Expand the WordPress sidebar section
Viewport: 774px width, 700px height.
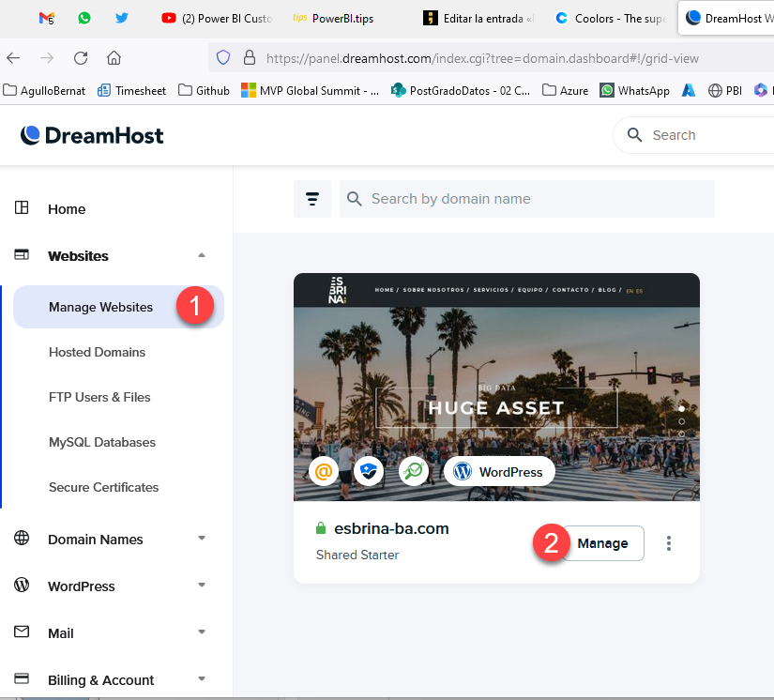[202, 586]
